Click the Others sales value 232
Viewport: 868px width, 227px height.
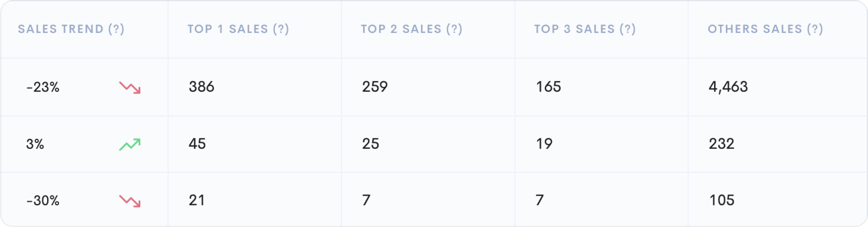tap(721, 144)
